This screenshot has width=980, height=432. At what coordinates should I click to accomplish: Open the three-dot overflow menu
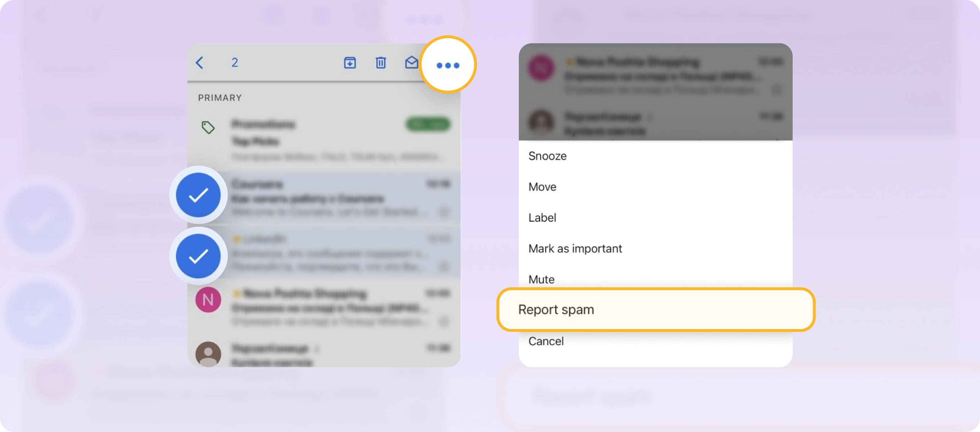click(x=448, y=65)
